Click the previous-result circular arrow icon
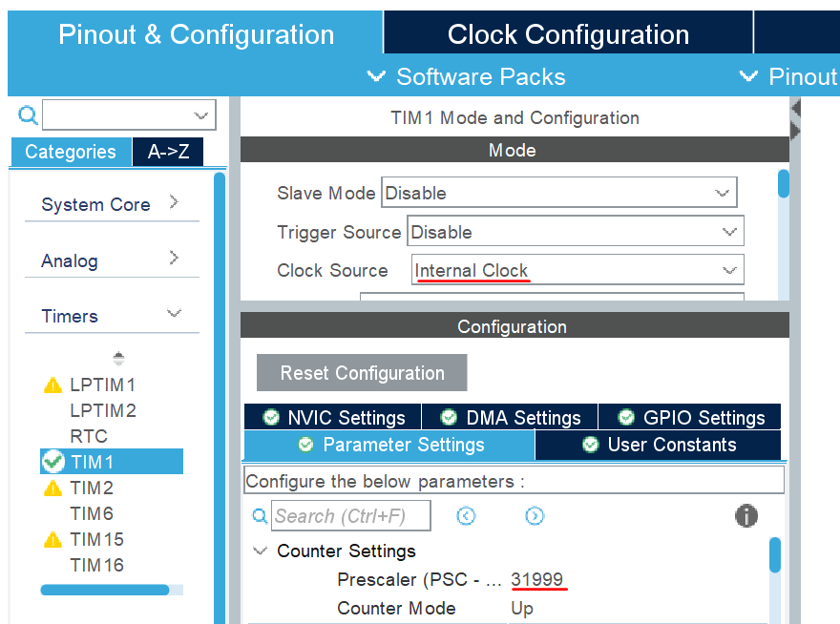The width and height of the screenshot is (840, 624). coord(466,515)
